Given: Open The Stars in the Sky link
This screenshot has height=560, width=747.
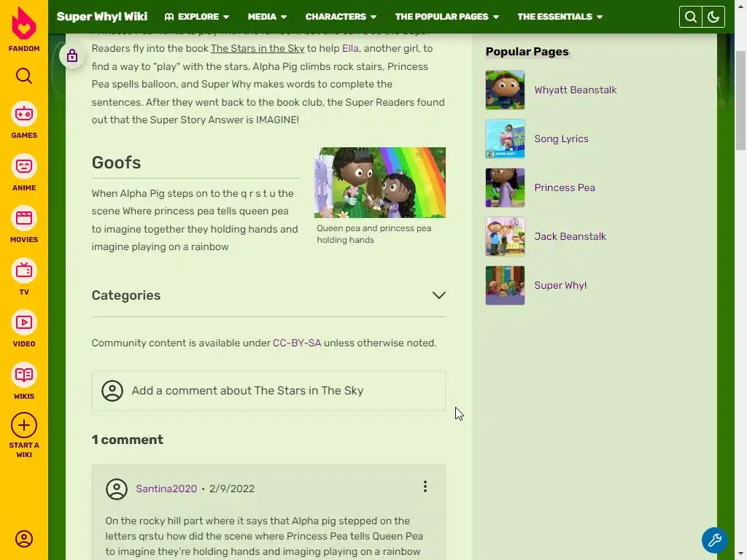Looking at the screenshot, I should tap(258, 49).
